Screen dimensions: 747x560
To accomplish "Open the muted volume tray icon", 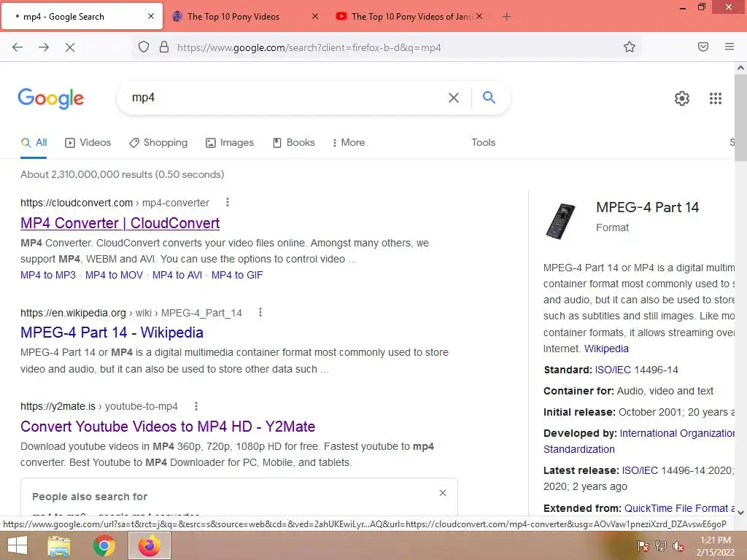I will [678, 546].
